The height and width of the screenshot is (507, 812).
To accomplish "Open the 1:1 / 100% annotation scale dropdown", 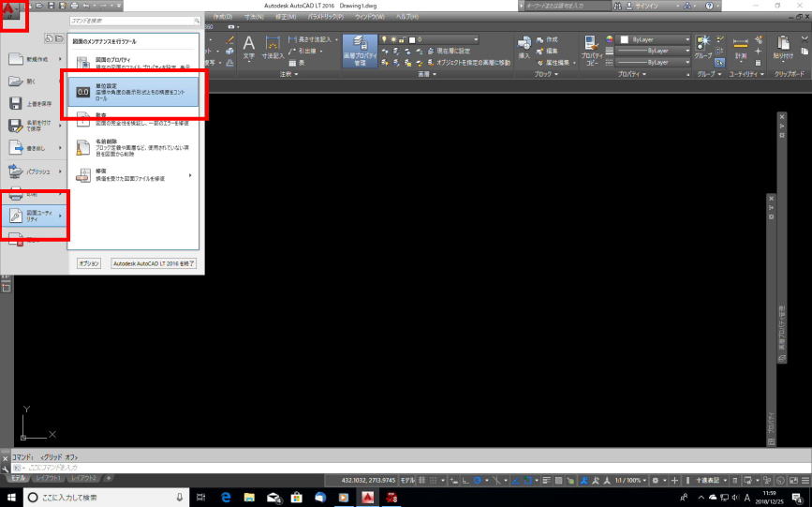I will click(630, 481).
